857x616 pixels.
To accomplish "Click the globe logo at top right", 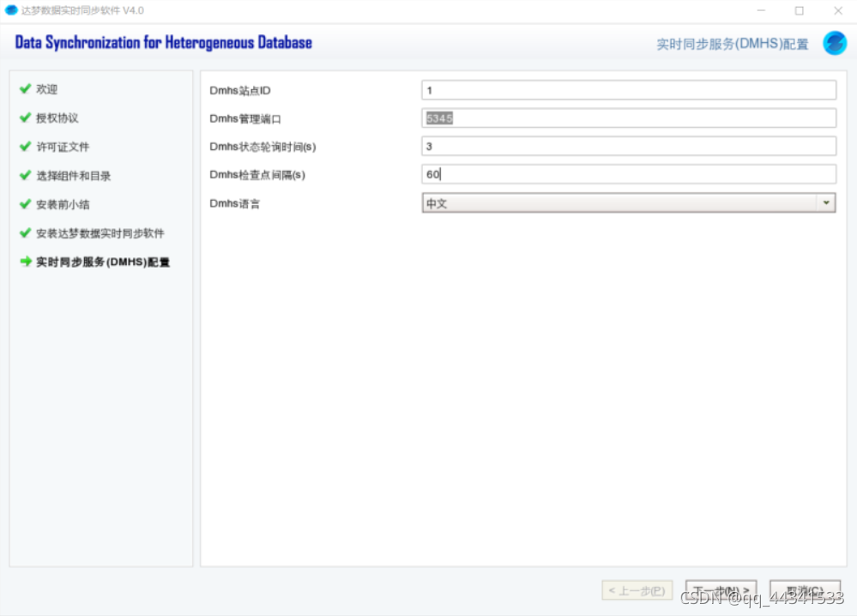I will click(833, 42).
